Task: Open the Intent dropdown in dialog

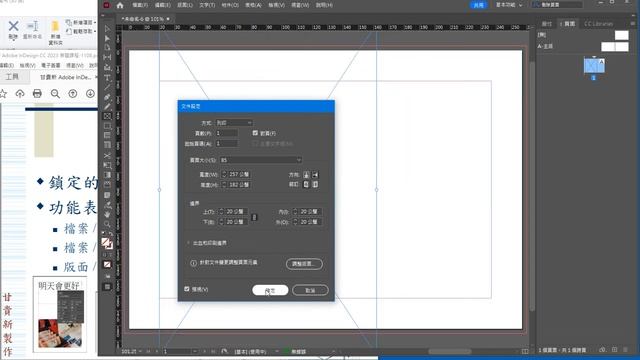Action: [x=234, y=122]
